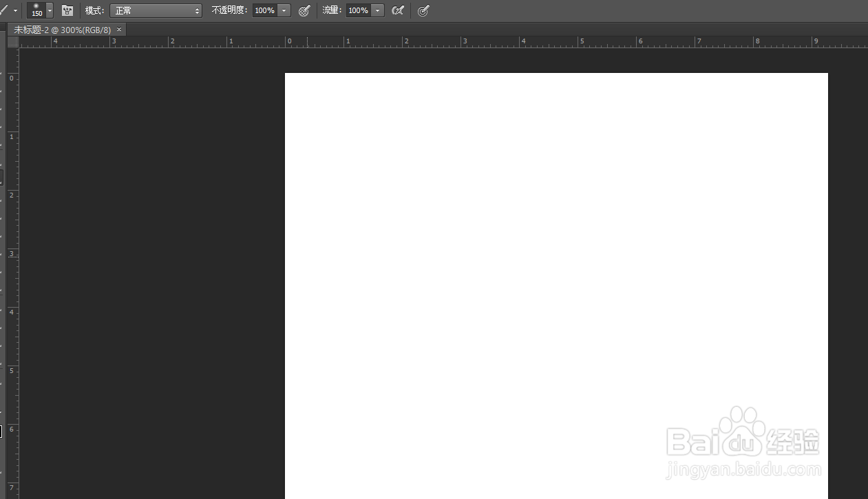Click the 不透明度 value field
The height and width of the screenshot is (499, 868).
coord(265,10)
